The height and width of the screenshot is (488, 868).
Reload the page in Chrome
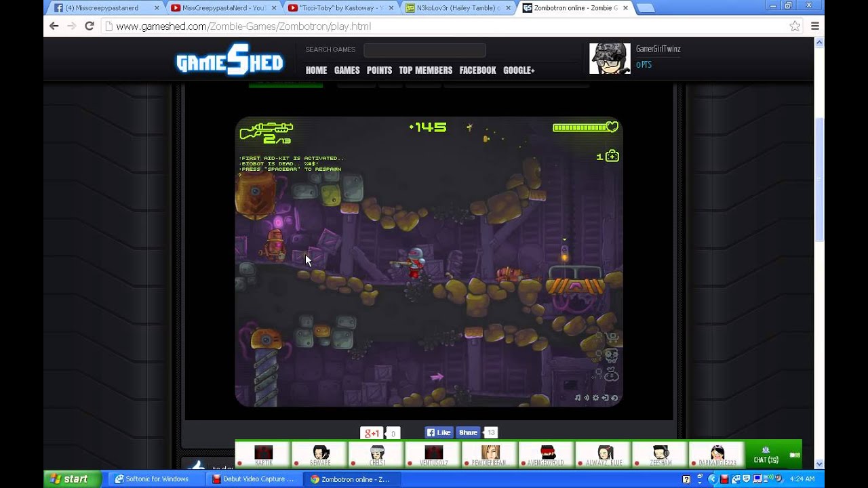(89, 26)
